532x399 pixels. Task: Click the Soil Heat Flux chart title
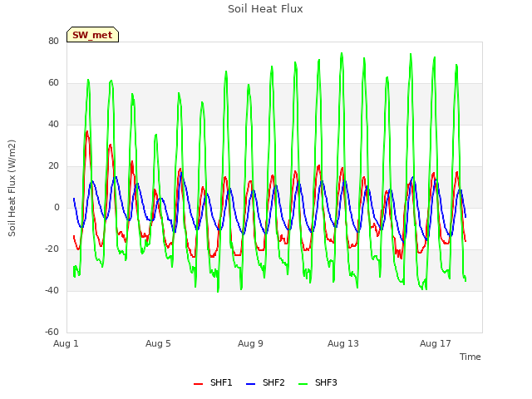coord(265,9)
